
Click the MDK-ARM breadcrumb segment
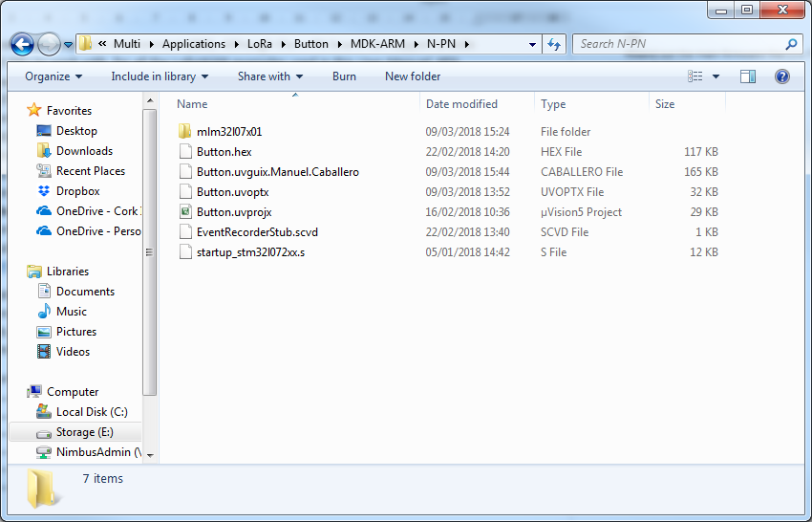point(377,45)
